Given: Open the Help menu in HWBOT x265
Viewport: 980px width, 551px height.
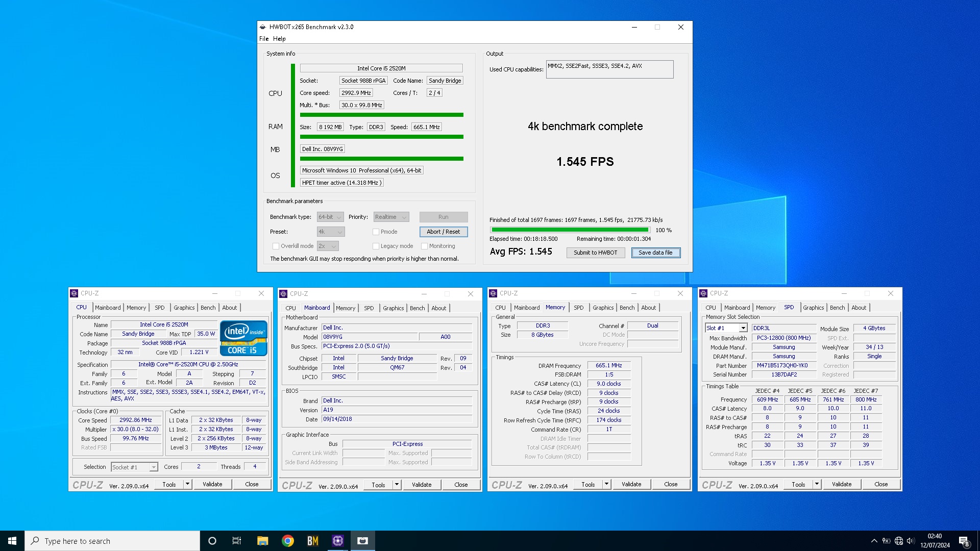Looking at the screenshot, I should [x=279, y=39].
